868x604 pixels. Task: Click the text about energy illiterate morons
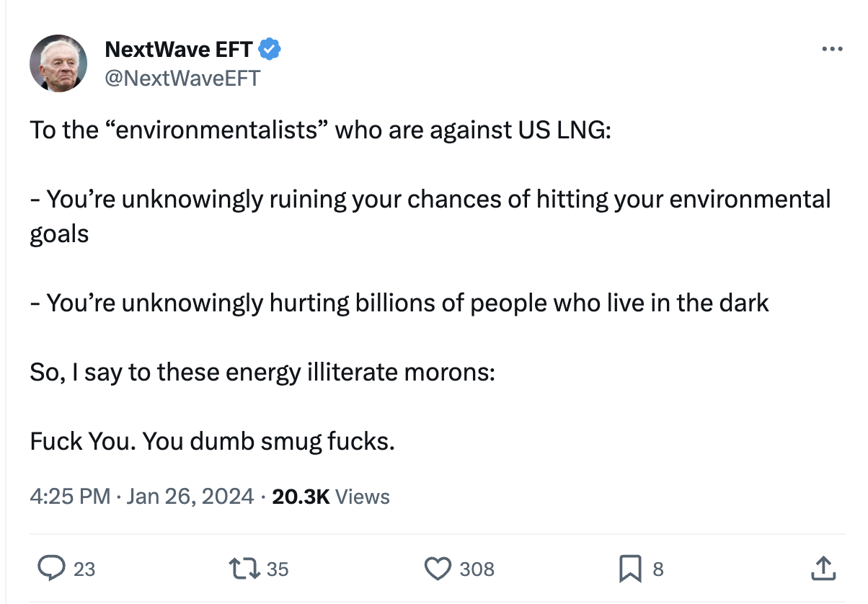click(262, 372)
